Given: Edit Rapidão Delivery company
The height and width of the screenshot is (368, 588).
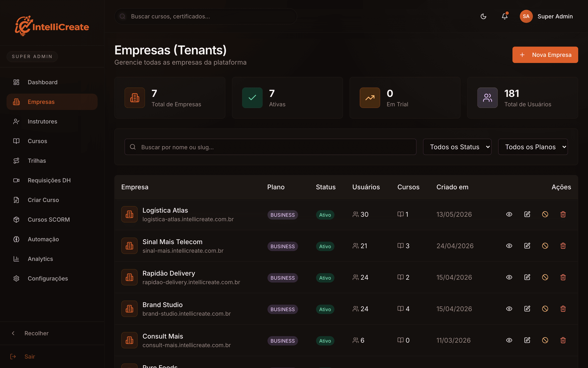Looking at the screenshot, I should coord(527,277).
